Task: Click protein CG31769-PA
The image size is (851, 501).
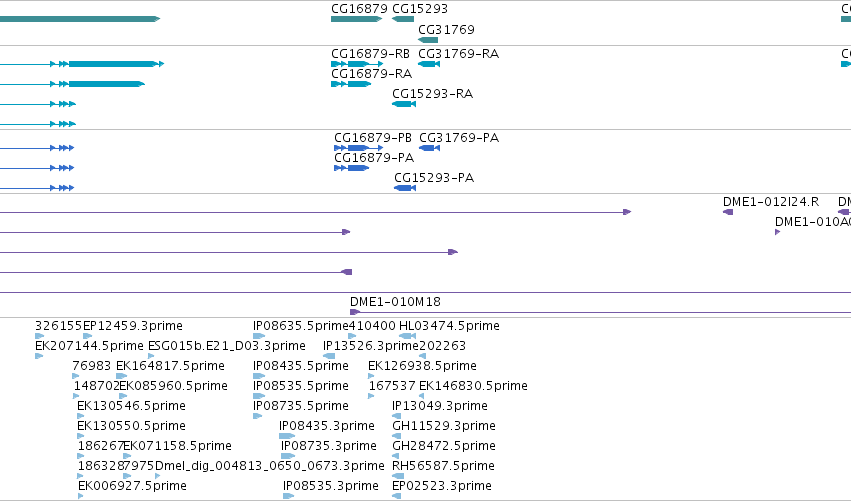Action: [429, 148]
